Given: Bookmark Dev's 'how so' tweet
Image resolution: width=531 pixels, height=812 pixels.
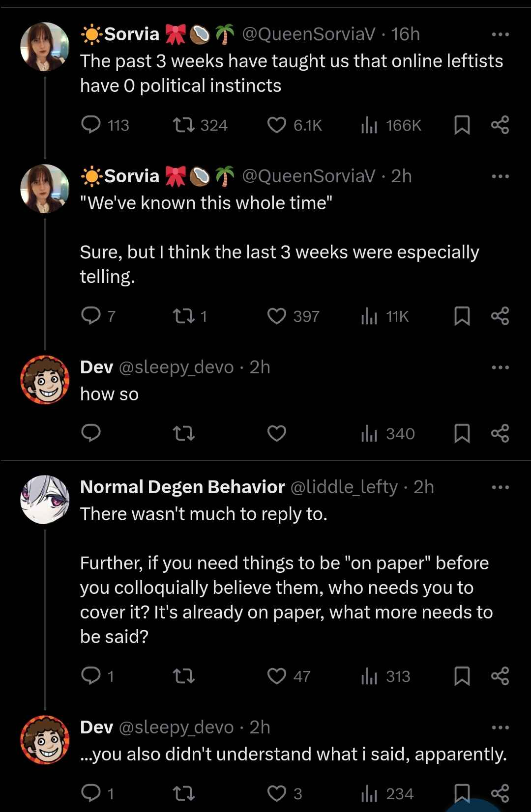Looking at the screenshot, I should tap(462, 433).
